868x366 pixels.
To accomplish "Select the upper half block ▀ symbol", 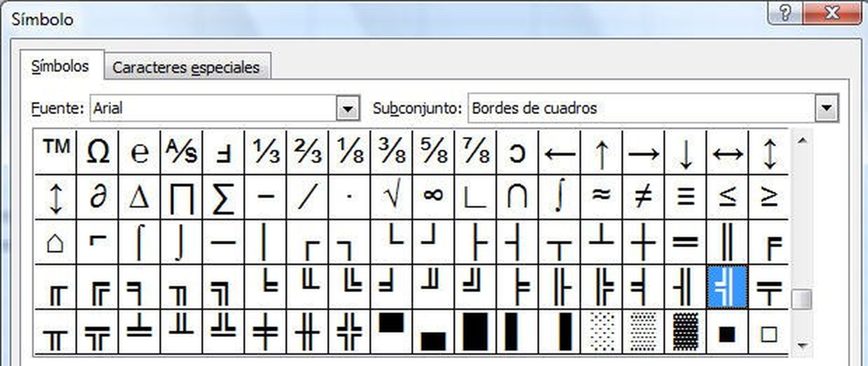I will 392,332.
